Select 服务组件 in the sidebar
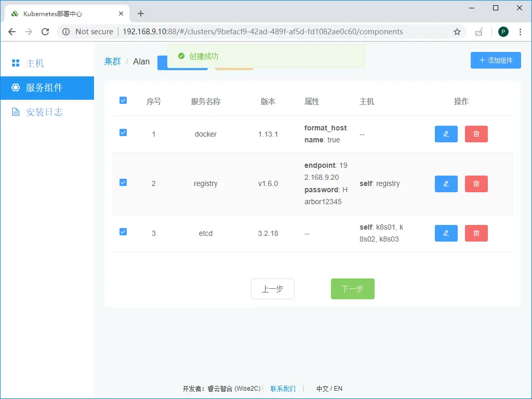The image size is (532, 399). pyautogui.click(x=47, y=88)
